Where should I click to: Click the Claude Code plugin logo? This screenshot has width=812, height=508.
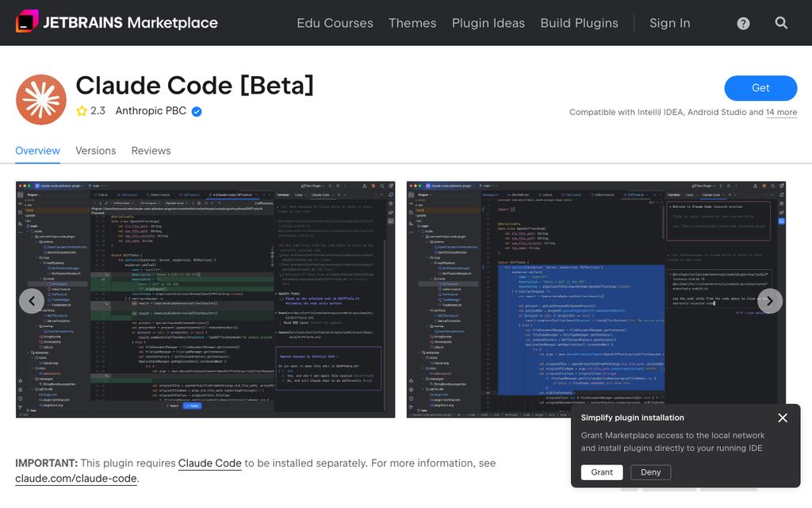[41, 99]
